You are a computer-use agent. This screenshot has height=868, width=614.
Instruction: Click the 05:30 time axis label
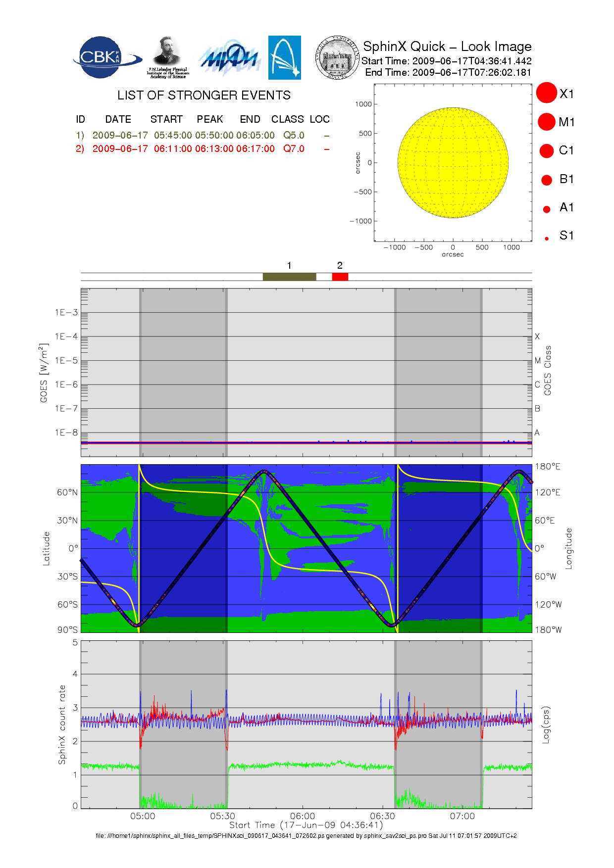tap(222, 816)
